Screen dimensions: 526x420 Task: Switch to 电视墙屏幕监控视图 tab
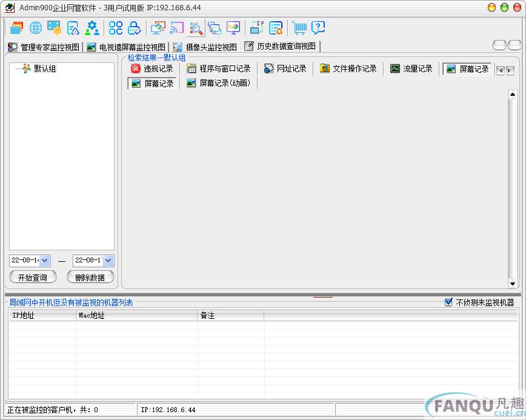click(127, 47)
